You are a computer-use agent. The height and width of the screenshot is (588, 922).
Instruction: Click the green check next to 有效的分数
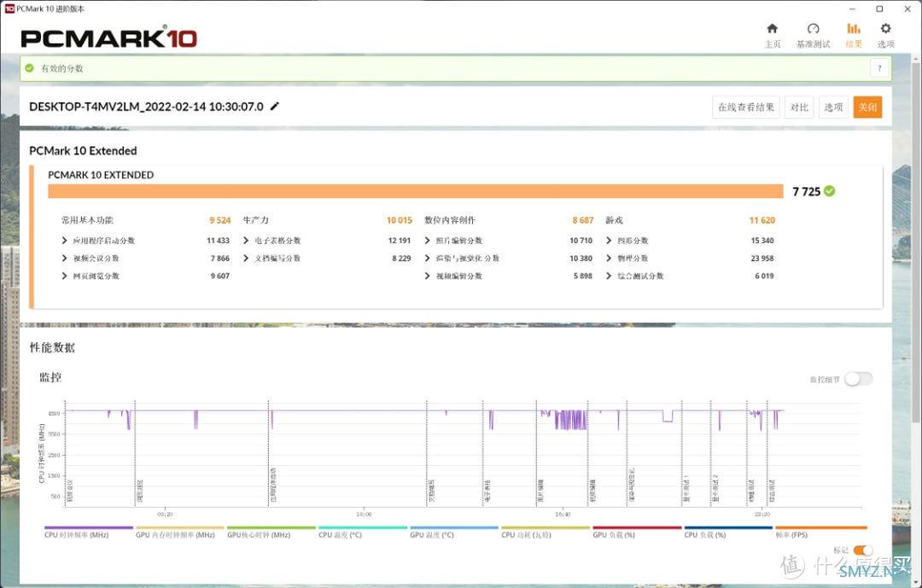click(x=29, y=68)
